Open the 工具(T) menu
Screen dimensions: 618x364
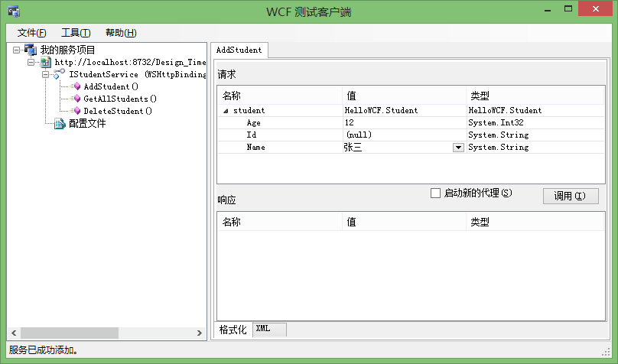point(76,33)
